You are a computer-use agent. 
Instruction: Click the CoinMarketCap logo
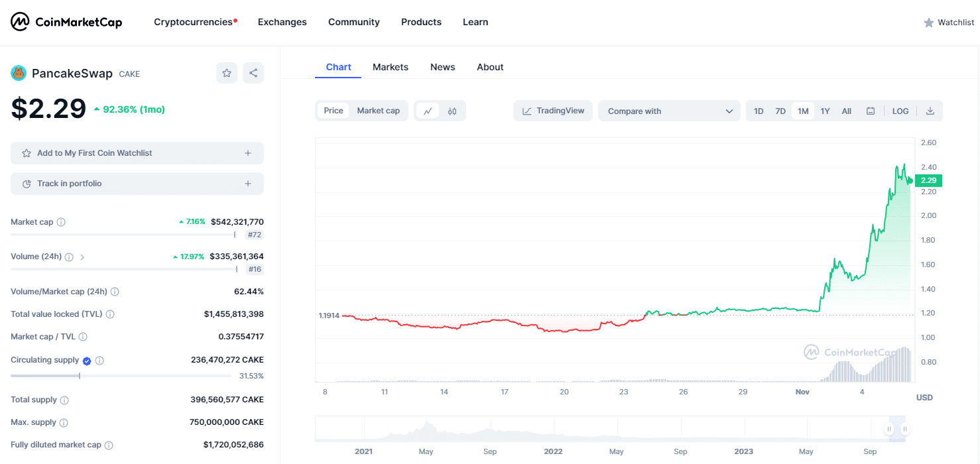tap(66, 22)
